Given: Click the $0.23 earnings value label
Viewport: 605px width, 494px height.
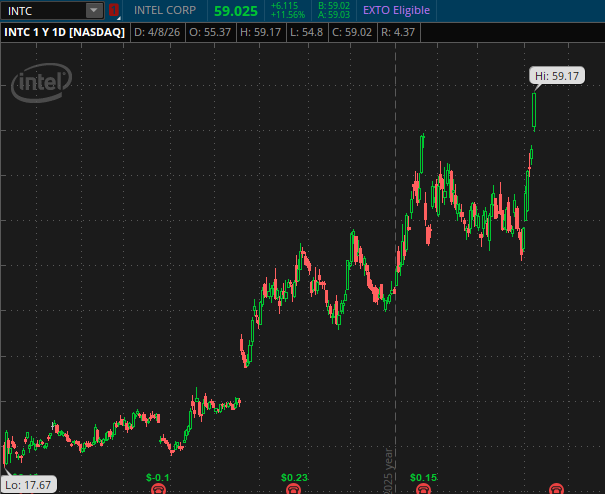Looking at the screenshot, I should click(x=294, y=477).
